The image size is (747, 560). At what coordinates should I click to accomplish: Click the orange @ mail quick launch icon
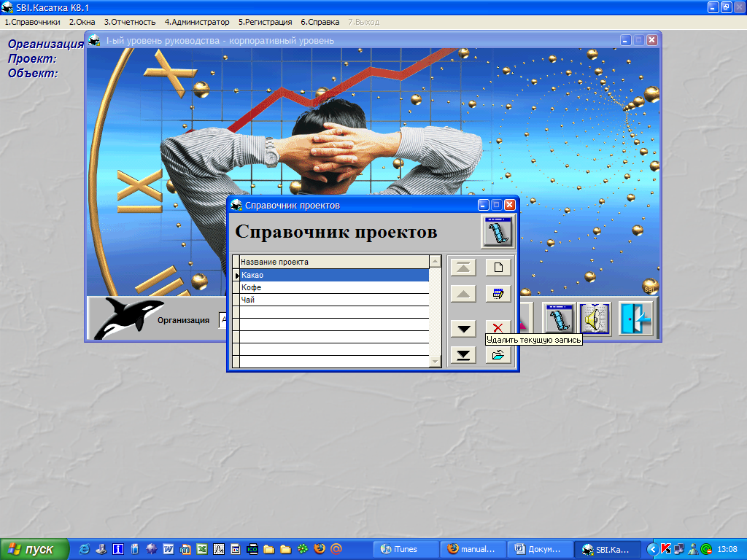[336, 549]
